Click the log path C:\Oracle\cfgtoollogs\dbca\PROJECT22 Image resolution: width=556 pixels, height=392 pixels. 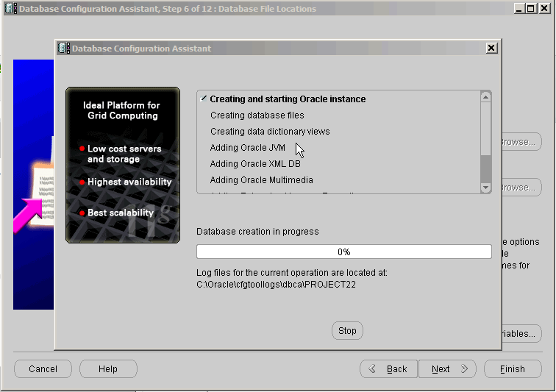tap(276, 285)
